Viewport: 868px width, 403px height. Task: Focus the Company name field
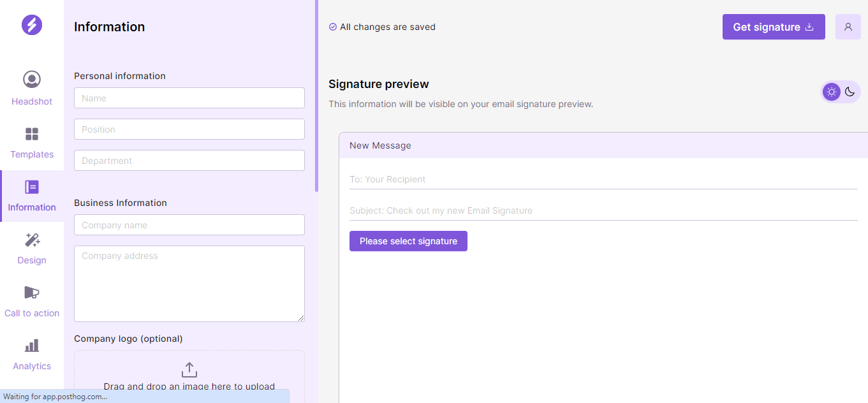pyautogui.click(x=189, y=225)
